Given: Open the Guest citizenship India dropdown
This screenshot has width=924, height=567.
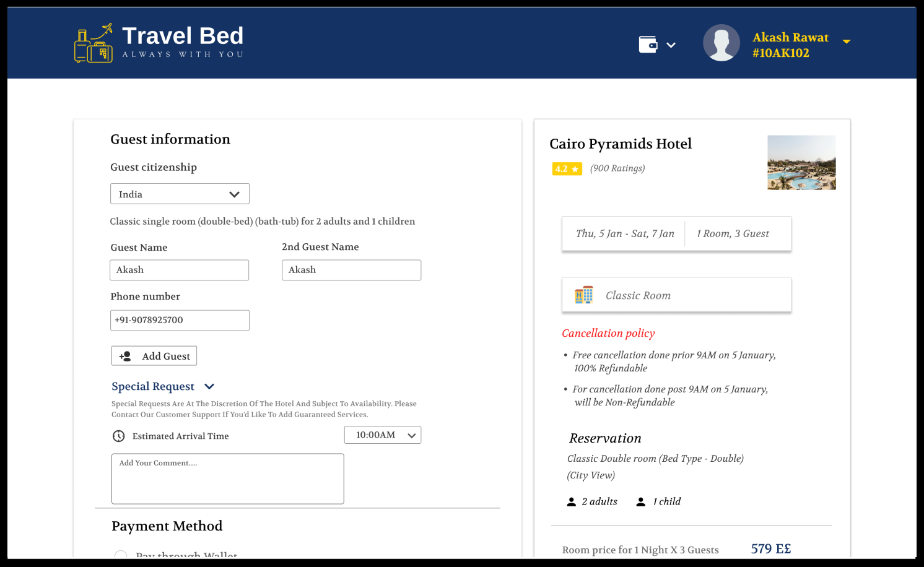Looking at the screenshot, I should pos(180,194).
